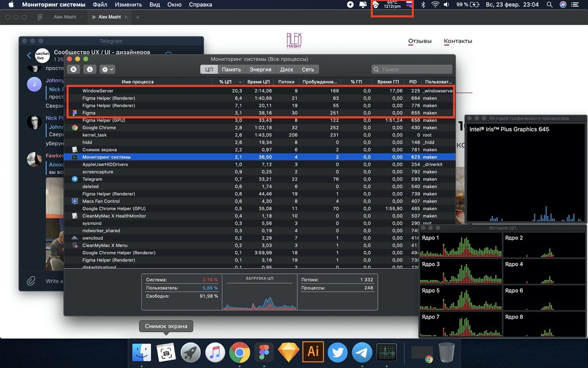Add a new tab with the plus in Figma
The width and height of the screenshot is (588, 368).
pyautogui.click(x=137, y=17)
